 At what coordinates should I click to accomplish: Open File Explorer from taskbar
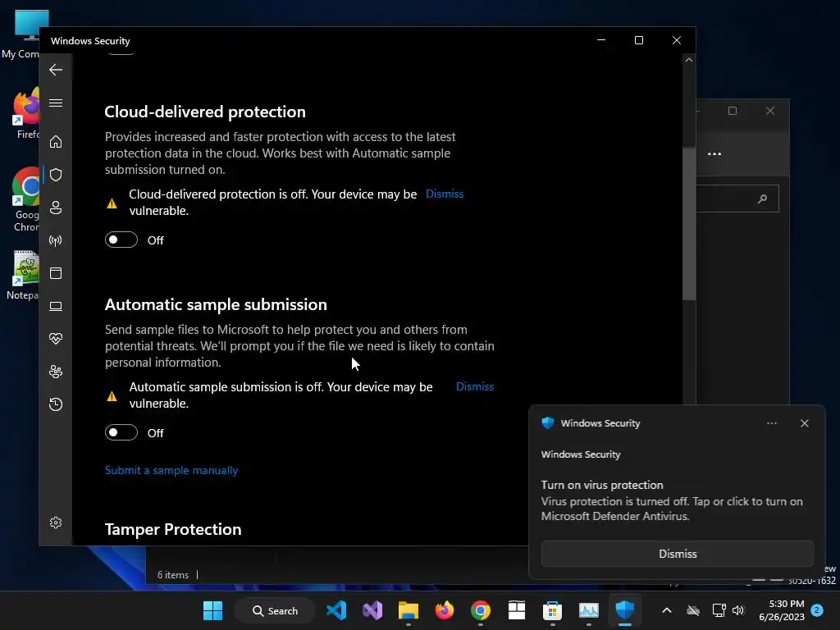tap(409, 610)
